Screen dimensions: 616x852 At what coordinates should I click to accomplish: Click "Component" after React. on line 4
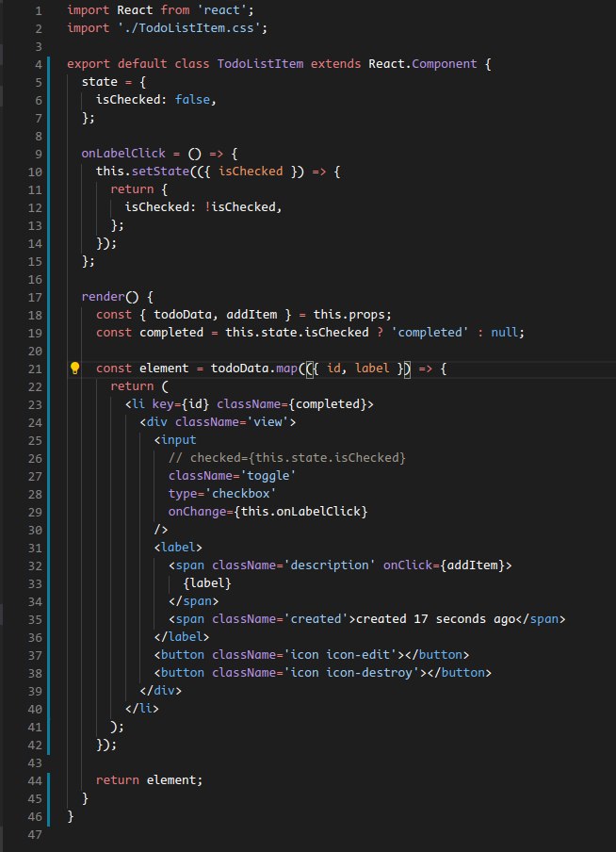click(x=445, y=64)
